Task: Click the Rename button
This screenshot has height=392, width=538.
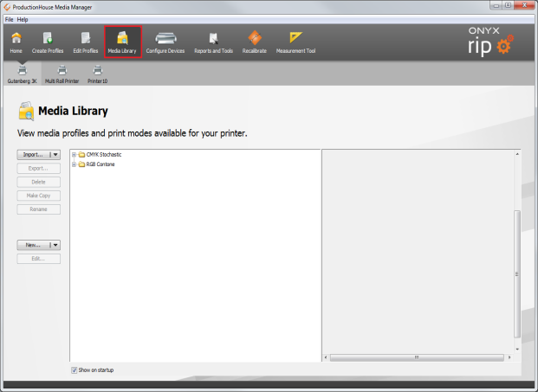Action: [x=39, y=209]
